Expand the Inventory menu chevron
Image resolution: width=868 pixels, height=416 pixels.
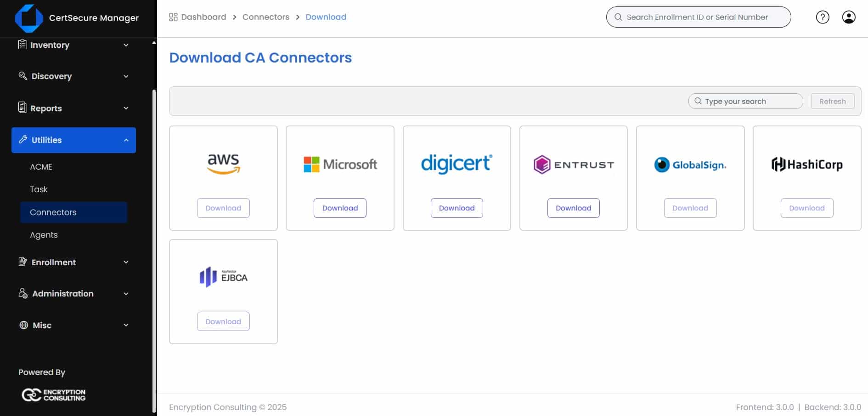pyautogui.click(x=126, y=45)
